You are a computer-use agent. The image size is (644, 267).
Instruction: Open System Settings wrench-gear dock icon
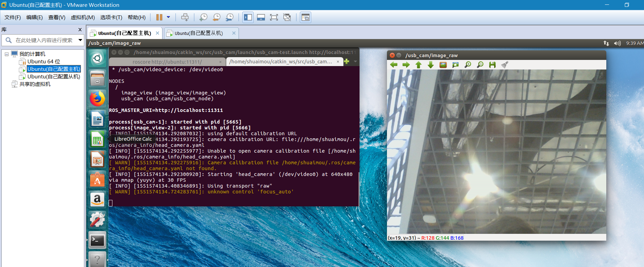tap(97, 220)
